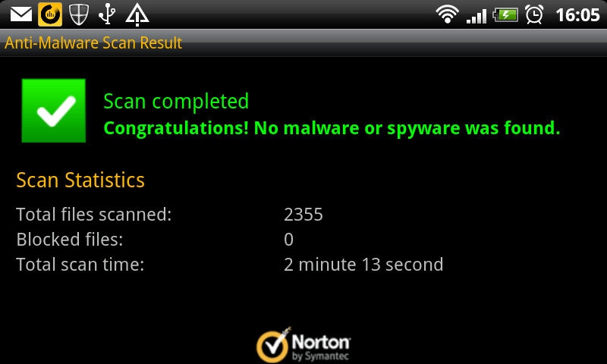The image size is (607, 364).
Task: Tap the Anti-Malware Scan Result title
Action: tap(93, 43)
